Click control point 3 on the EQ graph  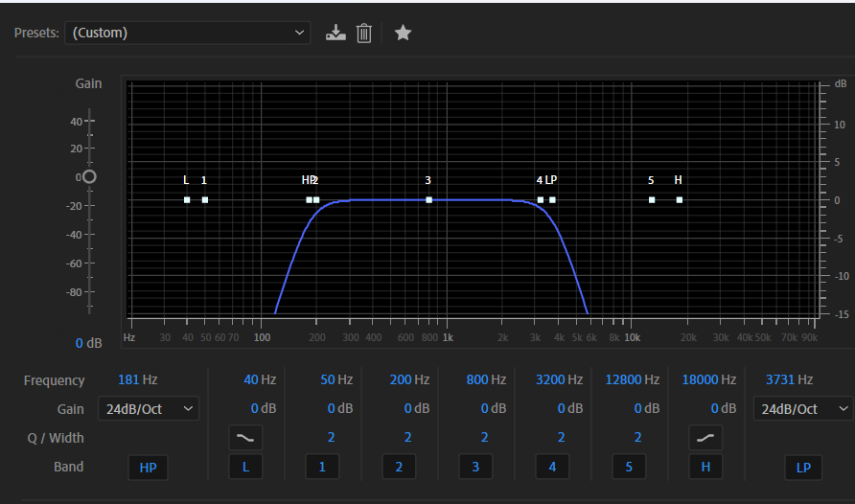point(428,200)
